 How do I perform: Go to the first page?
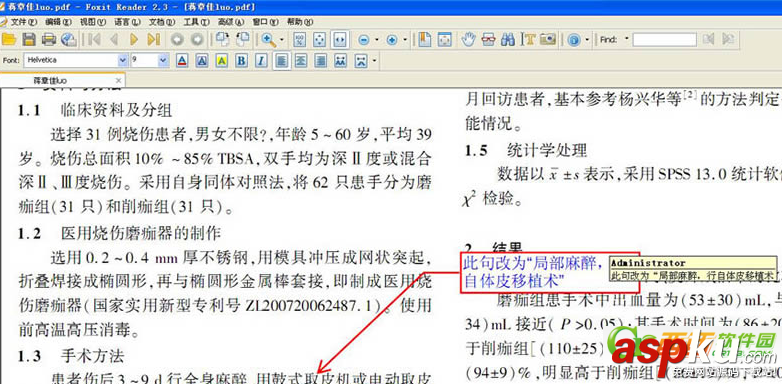(94, 40)
